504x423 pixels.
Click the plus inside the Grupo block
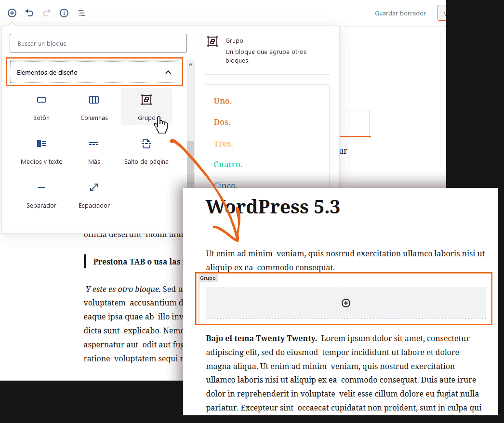pos(345,303)
